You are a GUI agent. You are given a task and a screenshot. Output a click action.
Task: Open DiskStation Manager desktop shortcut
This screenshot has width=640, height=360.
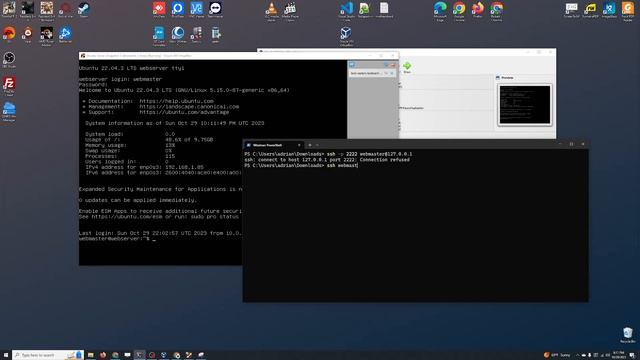(x=9, y=111)
